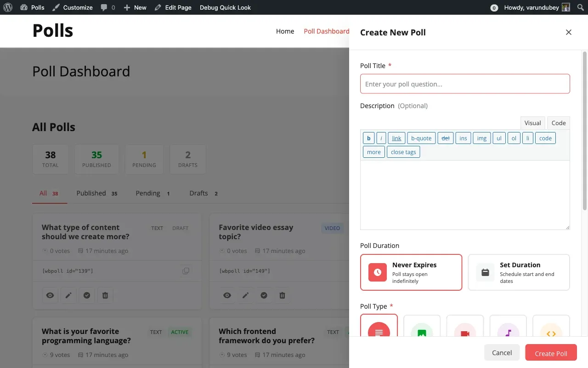Insert unordered list with ul button
The image size is (588, 368).
point(499,138)
